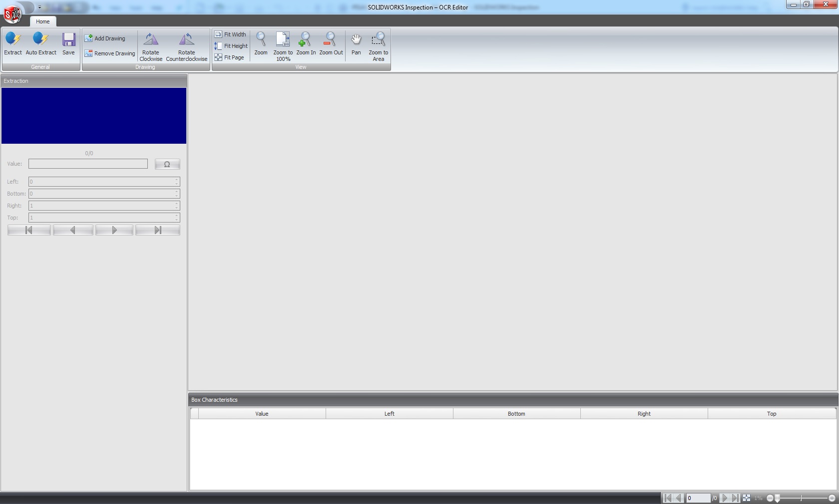Select the Zoom In tool

coord(306,43)
